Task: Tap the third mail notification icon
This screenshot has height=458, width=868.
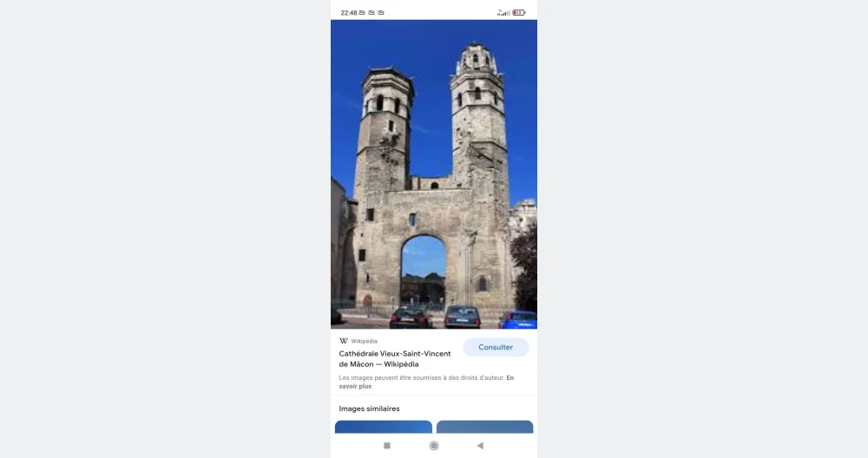Action: (381, 13)
